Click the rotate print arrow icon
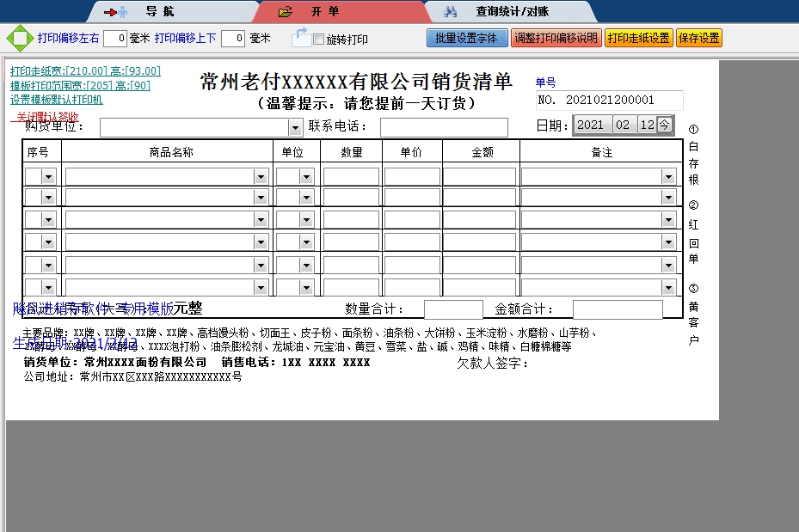799x532 pixels. point(301,37)
